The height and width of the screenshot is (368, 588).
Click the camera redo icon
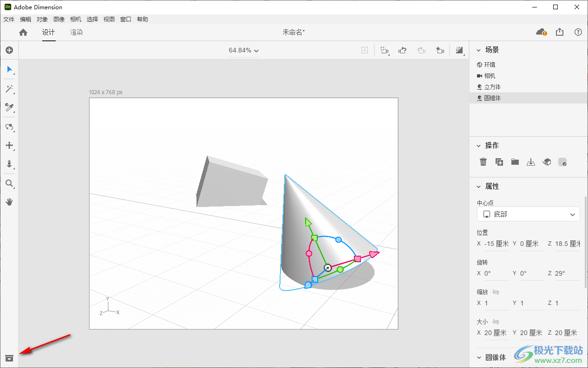422,50
